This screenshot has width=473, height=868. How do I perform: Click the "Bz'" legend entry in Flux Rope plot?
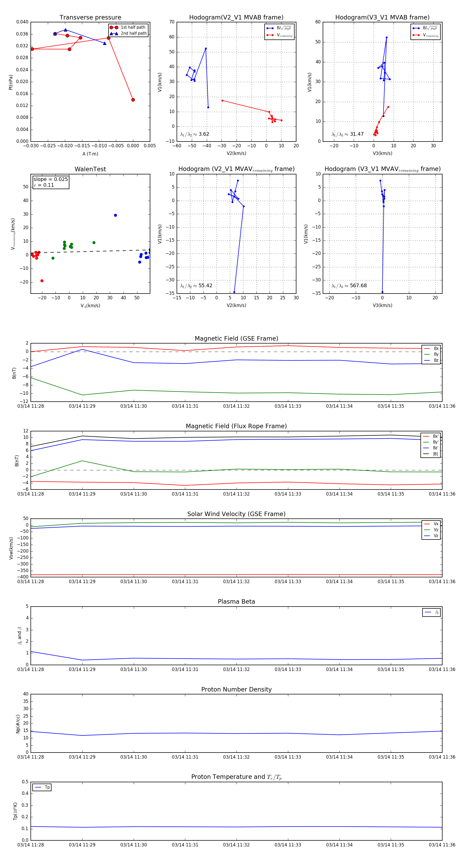tap(431, 448)
